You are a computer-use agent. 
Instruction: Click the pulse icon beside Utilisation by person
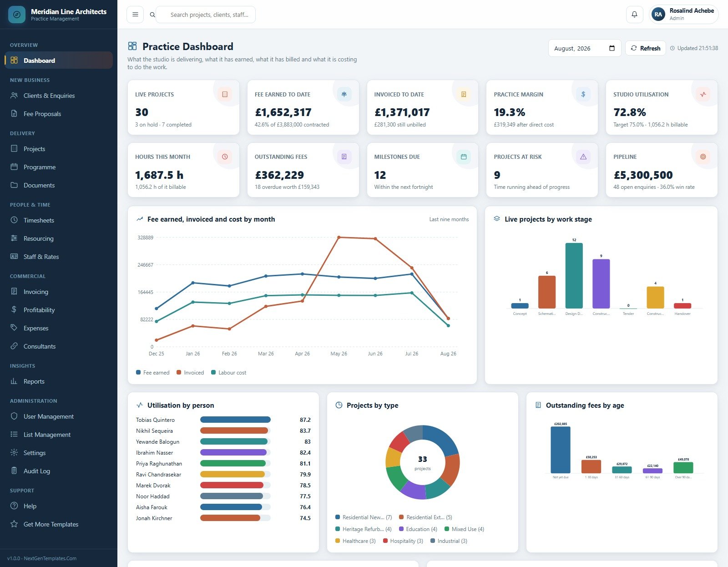point(140,405)
